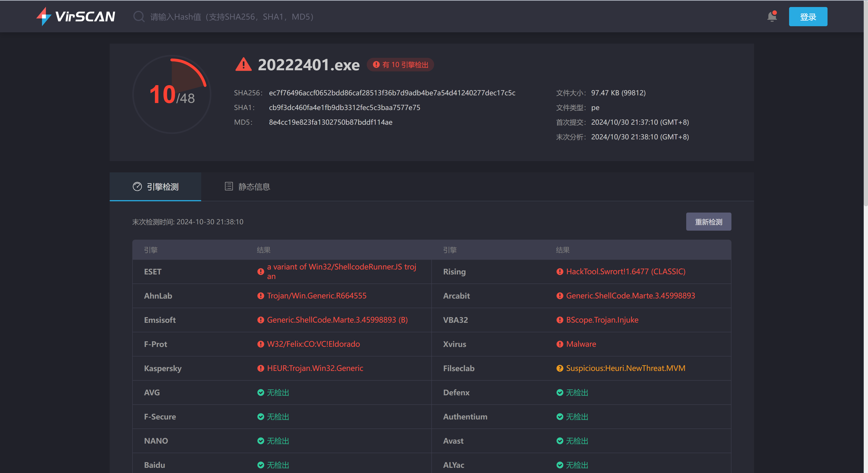Click Baidu's green check icon

point(260,465)
